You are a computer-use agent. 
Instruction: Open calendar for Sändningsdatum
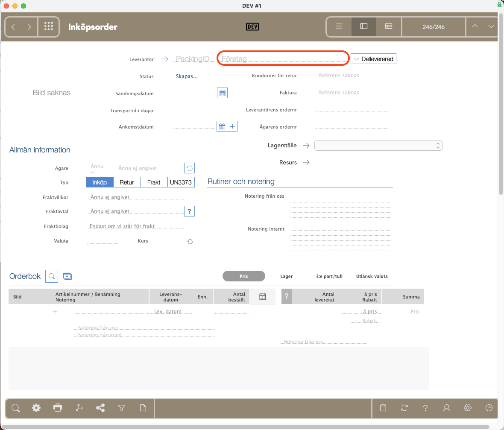[222, 93]
